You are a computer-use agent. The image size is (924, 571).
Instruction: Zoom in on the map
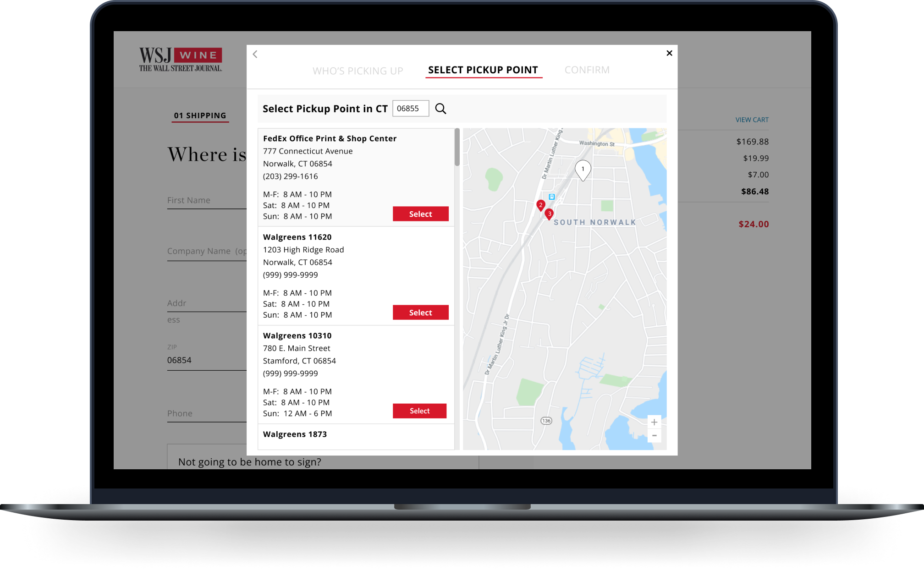pyautogui.click(x=654, y=422)
